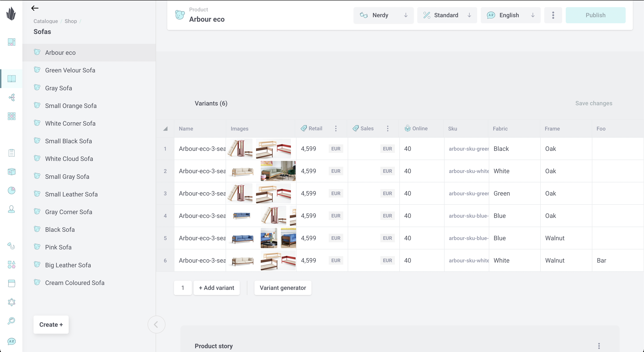Click the Frame cell Walnut in row 5
This screenshot has height=352, width=644.
(x=566, y=238)
